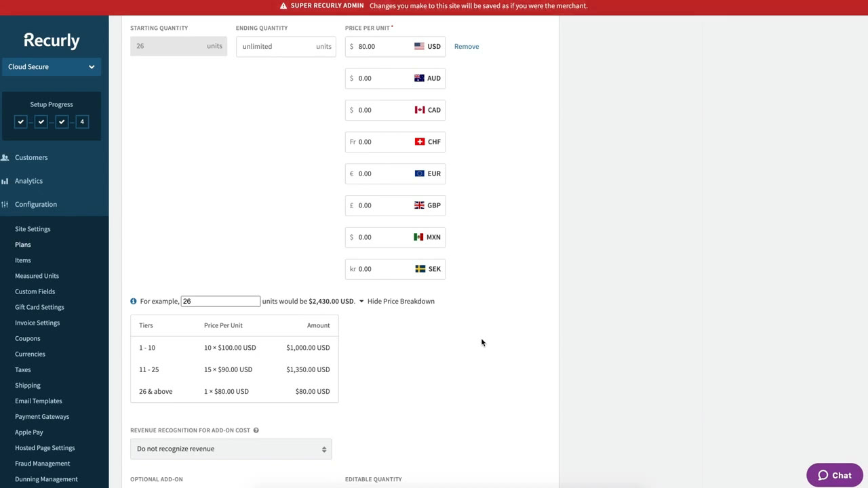Open the Analytics chart icon
This screenshot has width=868, height=488.
tap(5, 181)
